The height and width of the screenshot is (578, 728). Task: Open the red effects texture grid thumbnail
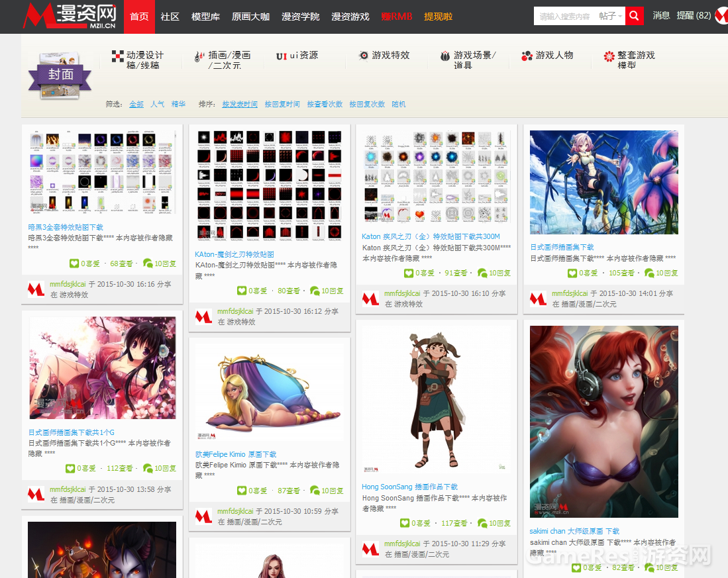point(270,185)
